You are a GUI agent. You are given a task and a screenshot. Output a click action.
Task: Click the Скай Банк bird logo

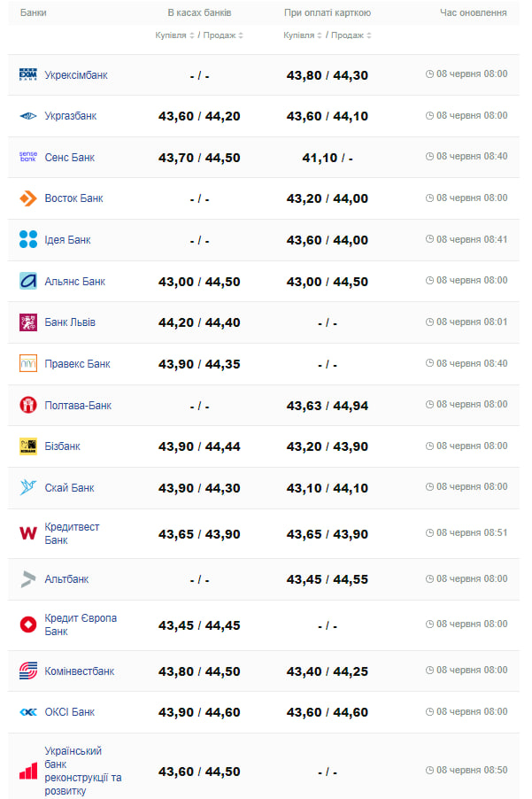coord(28,487)
